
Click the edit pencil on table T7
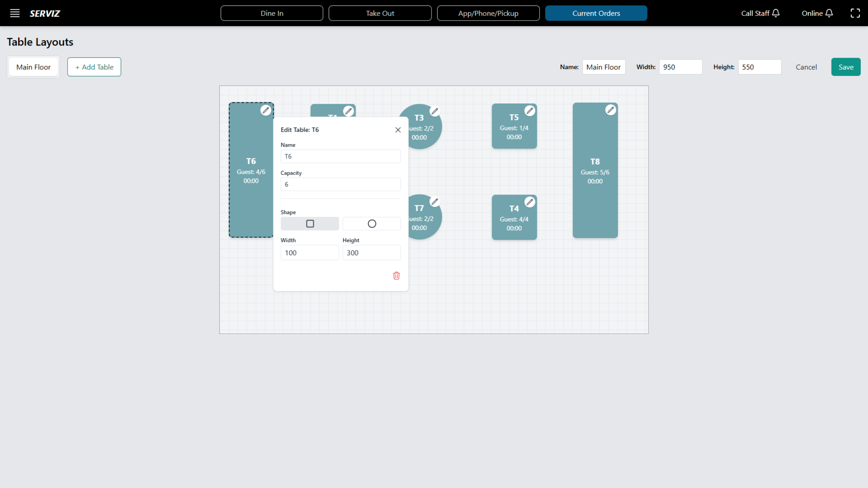435,201
